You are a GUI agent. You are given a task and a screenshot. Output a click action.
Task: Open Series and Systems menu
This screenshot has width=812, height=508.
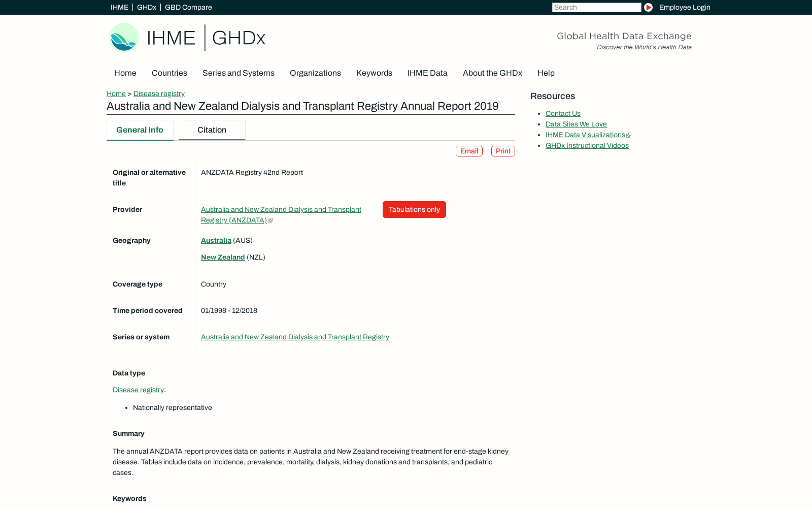click(239, 73)
